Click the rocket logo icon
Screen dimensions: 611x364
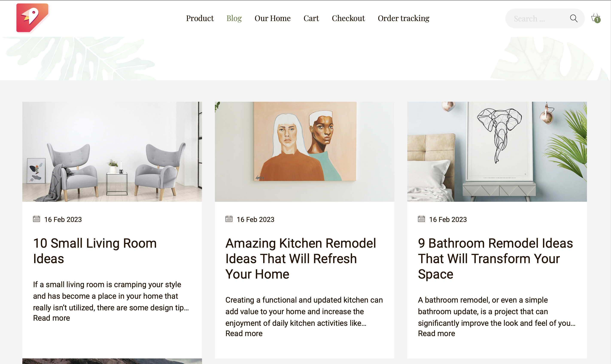[32, 18]
